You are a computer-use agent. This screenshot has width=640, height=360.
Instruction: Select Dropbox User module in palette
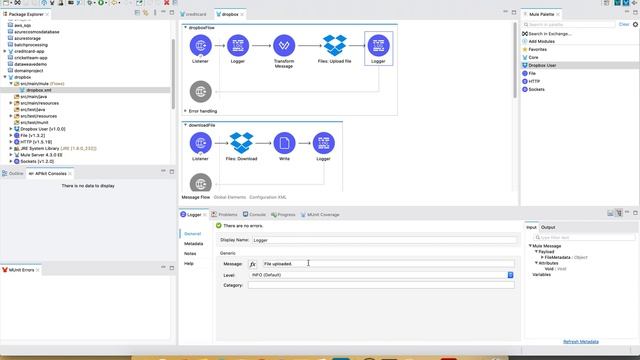pyautogui.click(x=542, y=65)
